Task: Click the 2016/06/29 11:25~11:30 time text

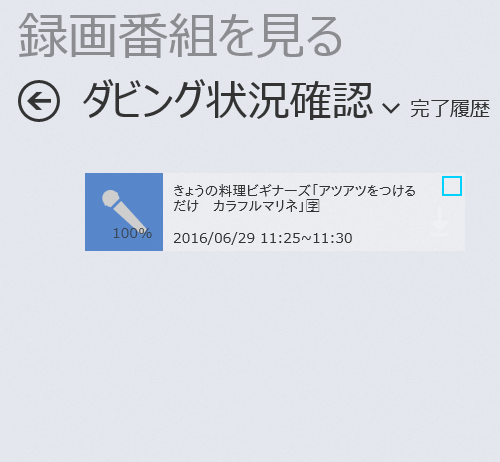Action: click(263, 238)
